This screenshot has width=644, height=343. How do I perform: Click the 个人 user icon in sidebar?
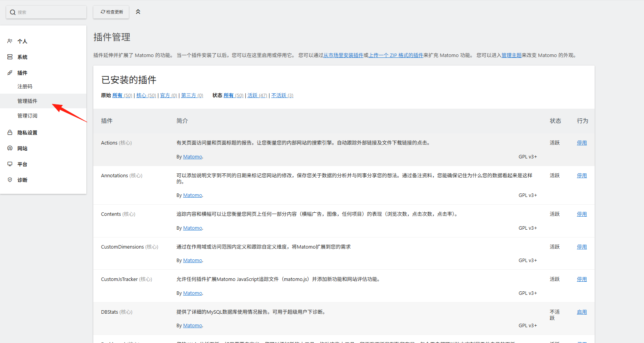point(10,41)
